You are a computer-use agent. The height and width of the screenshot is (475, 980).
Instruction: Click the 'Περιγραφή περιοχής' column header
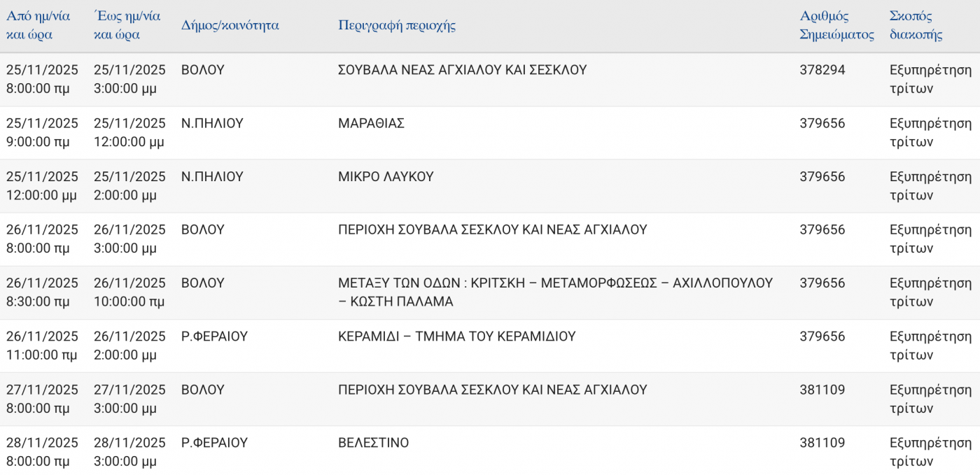[x=397, y=26]
